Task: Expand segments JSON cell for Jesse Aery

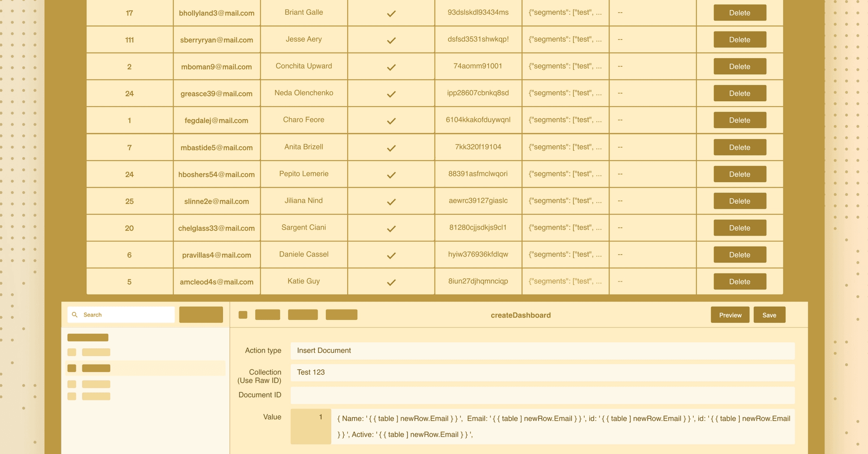Action: pos(565,40)
